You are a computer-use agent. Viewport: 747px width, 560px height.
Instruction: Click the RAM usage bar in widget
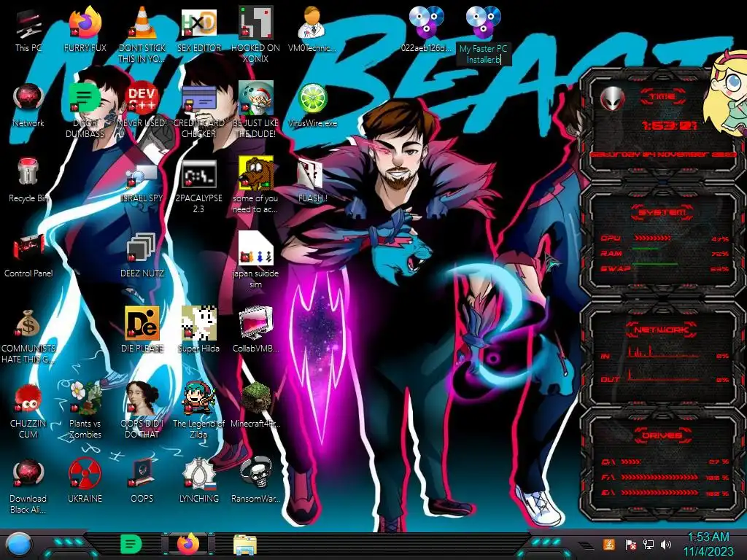click(646, 249)
